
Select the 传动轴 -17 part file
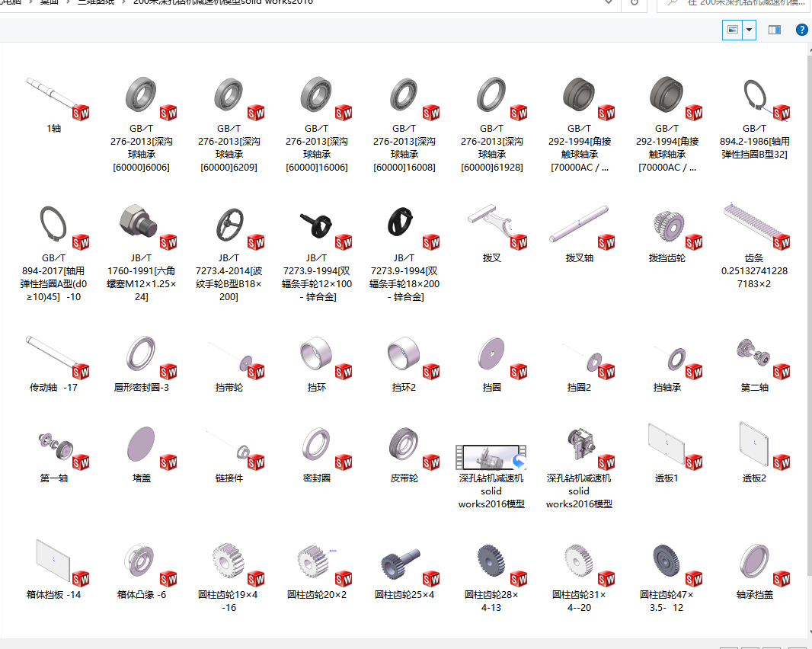[x=54, y=363]
